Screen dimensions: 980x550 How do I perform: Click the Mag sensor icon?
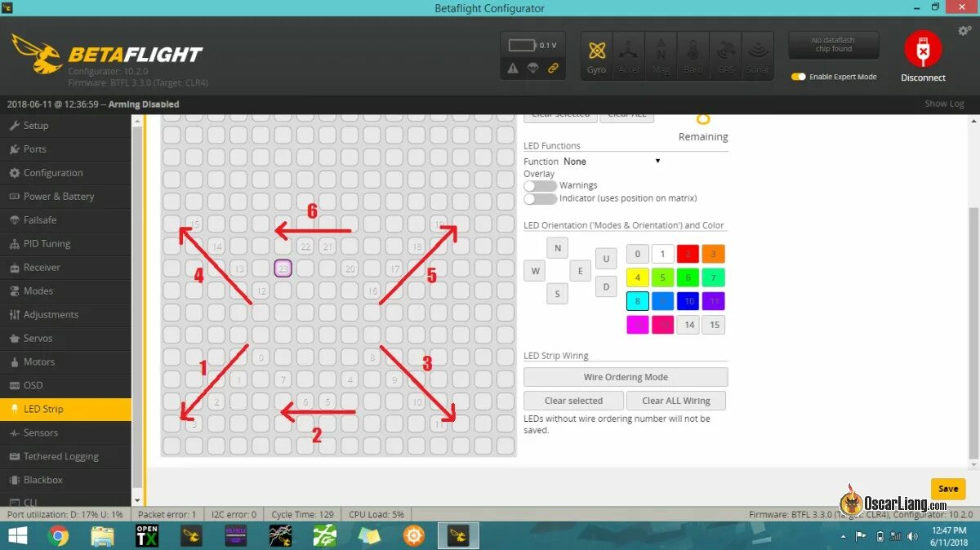pos(661,55)
